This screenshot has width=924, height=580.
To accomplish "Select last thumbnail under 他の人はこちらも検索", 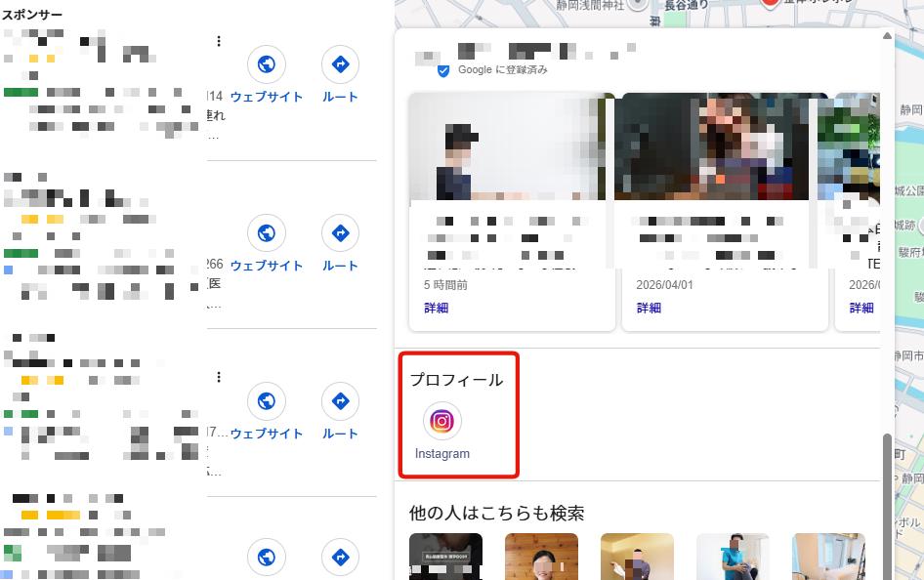I will point(827,557).
